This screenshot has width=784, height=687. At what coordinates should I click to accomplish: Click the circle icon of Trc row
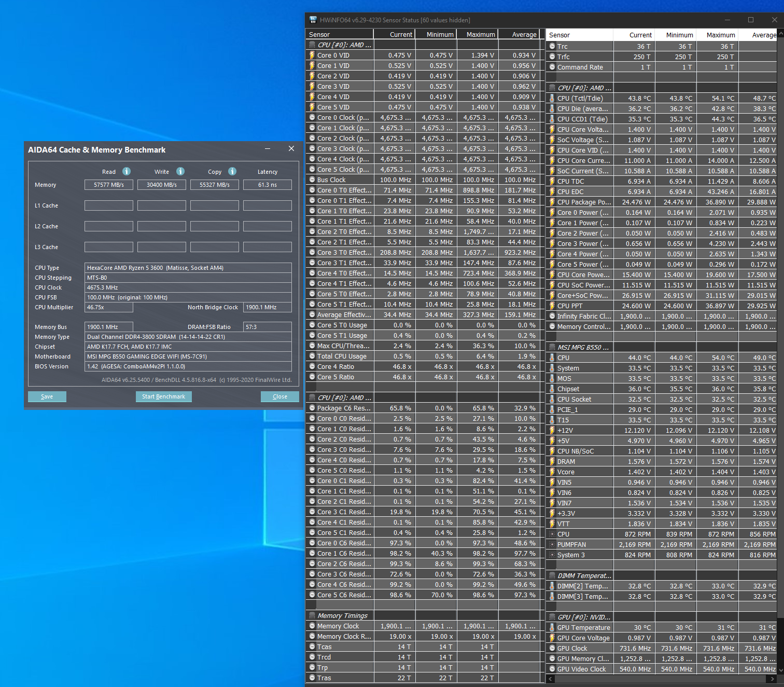tap(552, 46)
